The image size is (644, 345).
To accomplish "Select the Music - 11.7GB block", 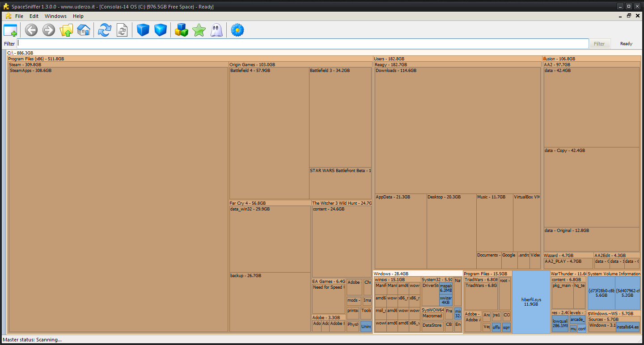I will (495, 223).
